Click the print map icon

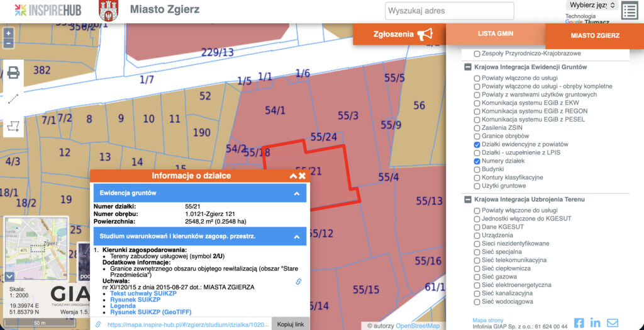point(13,72)
